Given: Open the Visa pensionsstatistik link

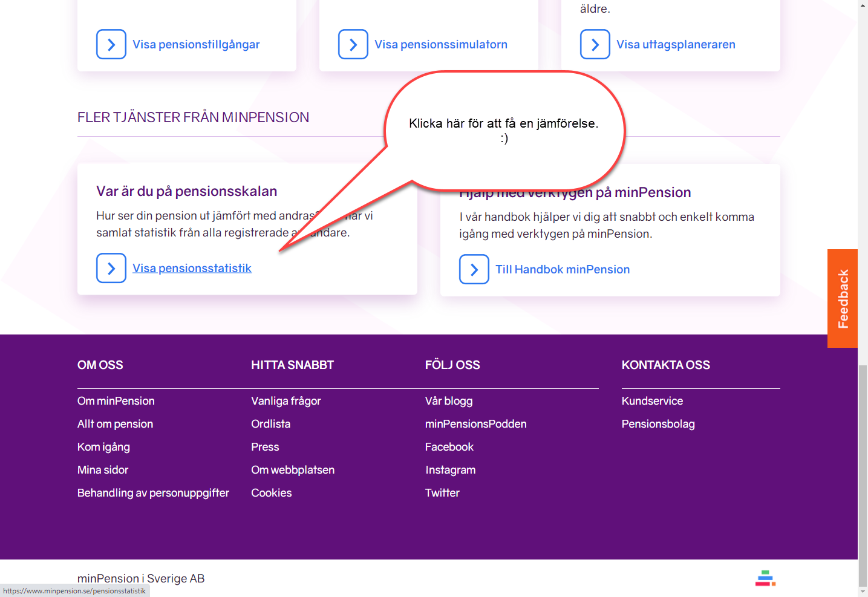Looking at the screenshot, I should [x=192, y=268].
